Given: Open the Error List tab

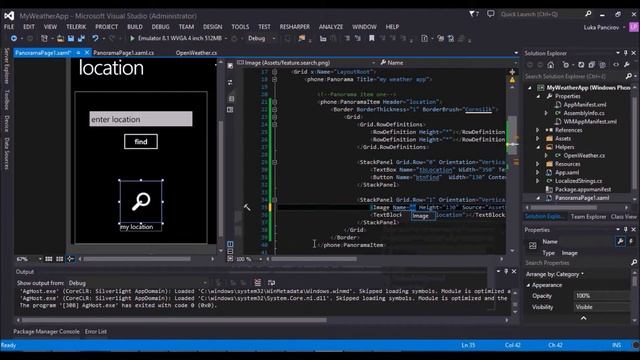Looking at the screenshot, I should coord(96,331).
